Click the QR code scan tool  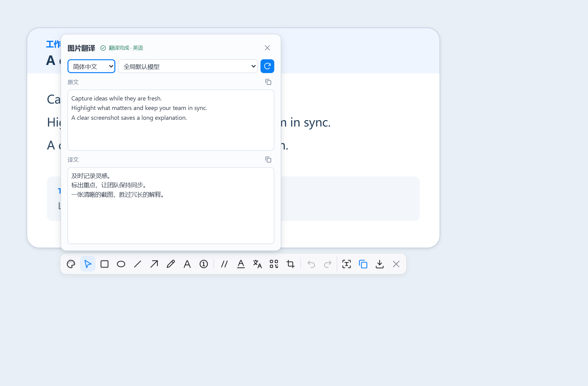[x=274, y=264]
